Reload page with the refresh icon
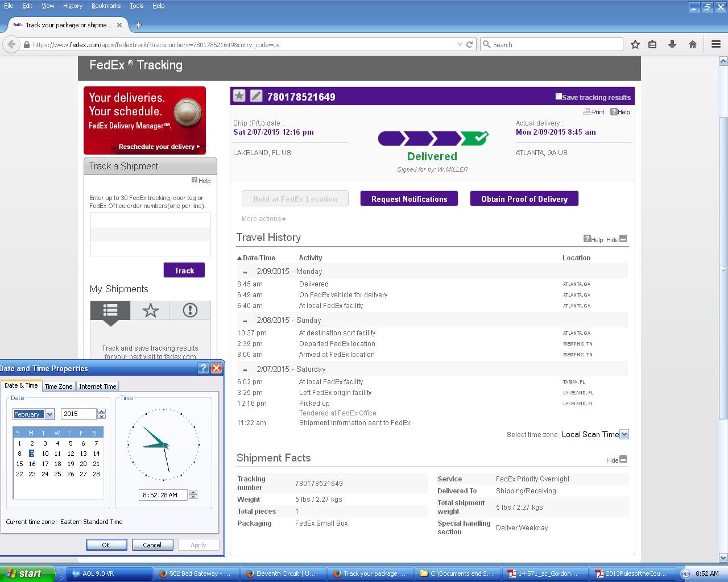Viewport: 728px width, 582px height. 470,44
